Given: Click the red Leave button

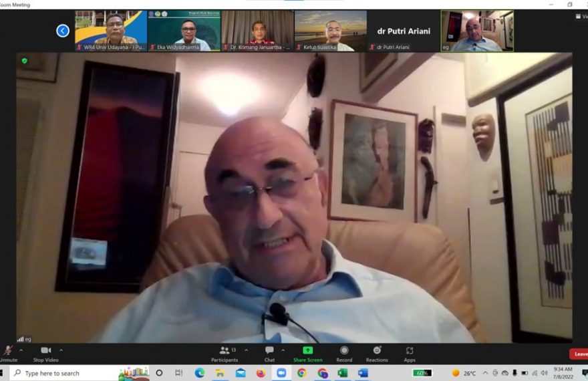Looking at the screenshot, I should 579,354.
